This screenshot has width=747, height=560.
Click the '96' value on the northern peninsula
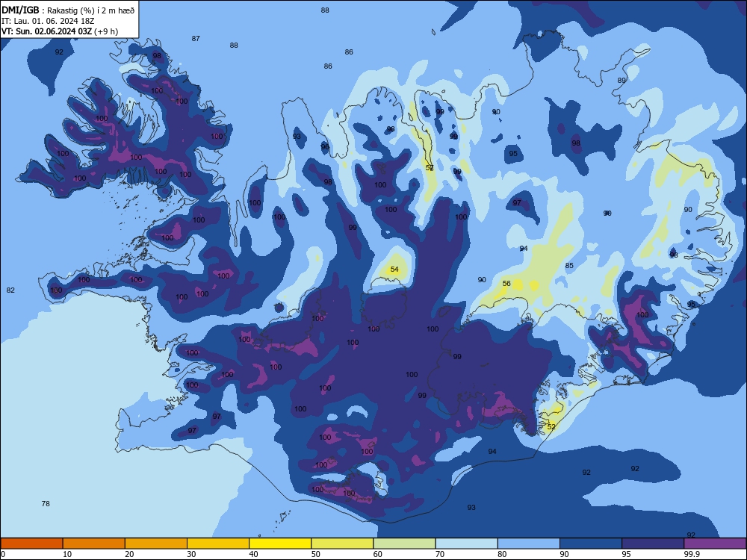point(325,146)
